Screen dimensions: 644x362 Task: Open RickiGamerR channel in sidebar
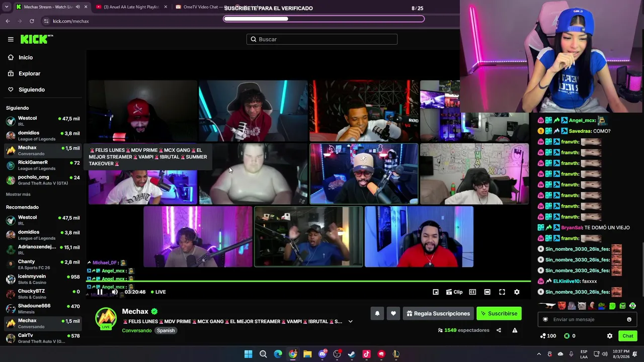click(x=43, y=165)
